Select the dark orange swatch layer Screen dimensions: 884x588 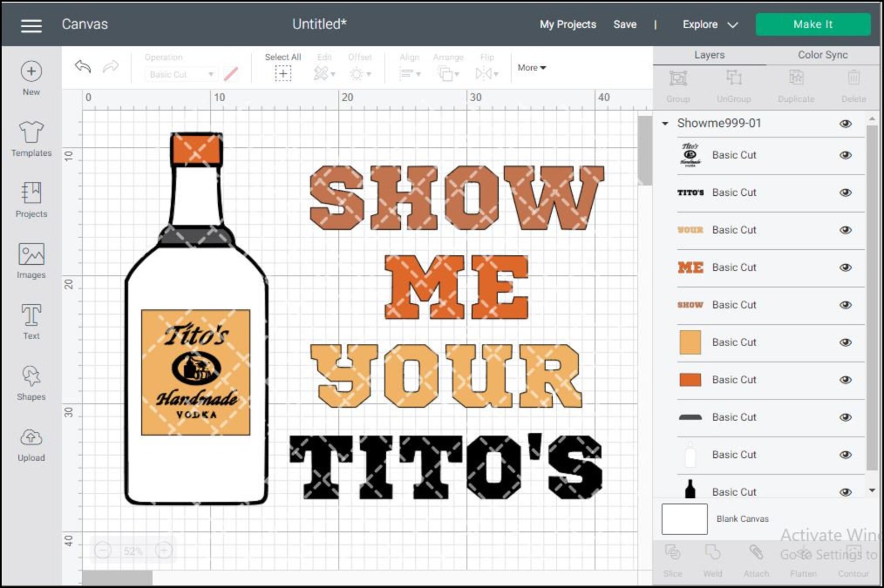coord(690,380)
